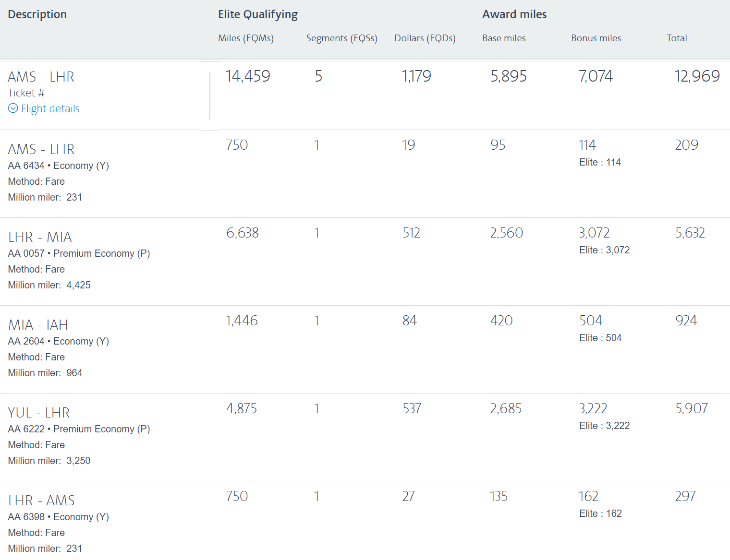Click the Bonus miles column label
Viewport: 730px width, 560px height.
[x=596, y=38]
